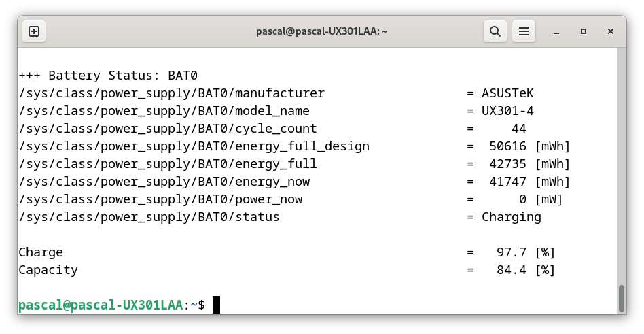Click the green shell prompt text
This screenshot has height=334, width=644.
coord(101,305)
